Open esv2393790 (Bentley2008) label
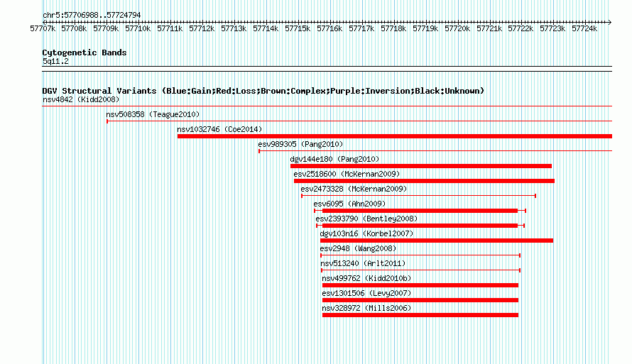Image resolution: width=632 pixels, height=364 pixels. (366, 219)
